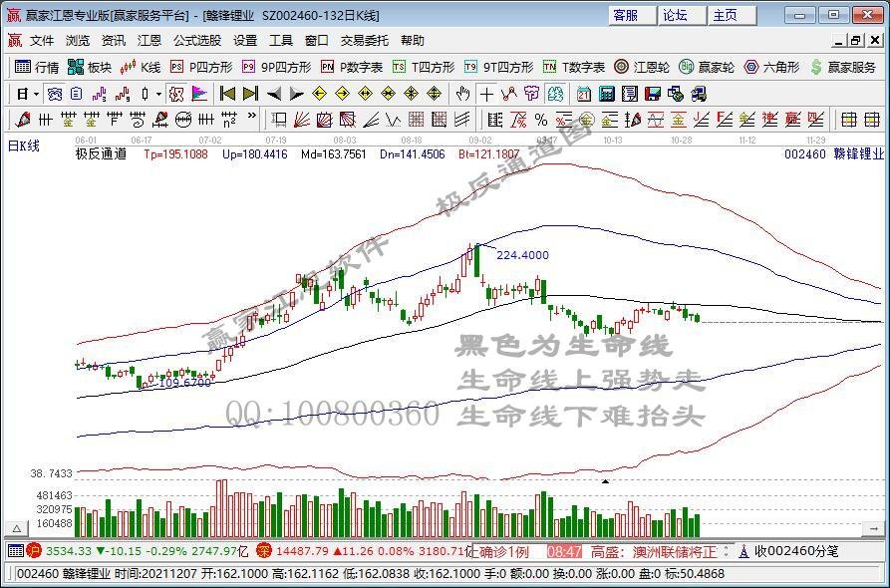
Task: Open the T数字表 tool
Action: point(574,67)
